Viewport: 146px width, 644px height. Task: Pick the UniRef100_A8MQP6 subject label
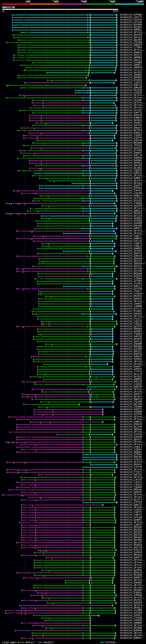click(131, 58)
